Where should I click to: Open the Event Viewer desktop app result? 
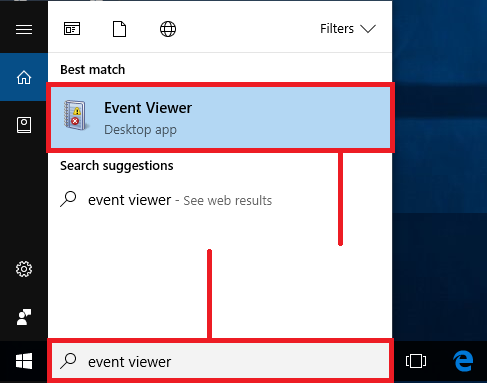220,118
